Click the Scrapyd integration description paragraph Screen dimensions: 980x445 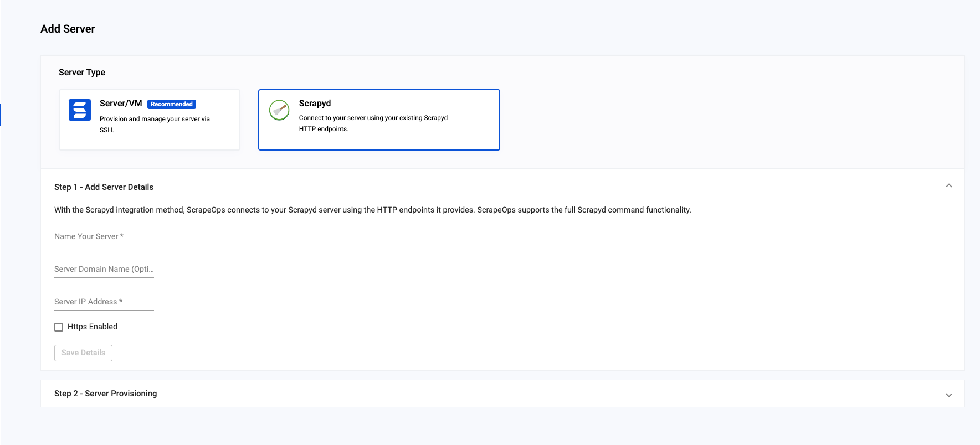[373, 210]
